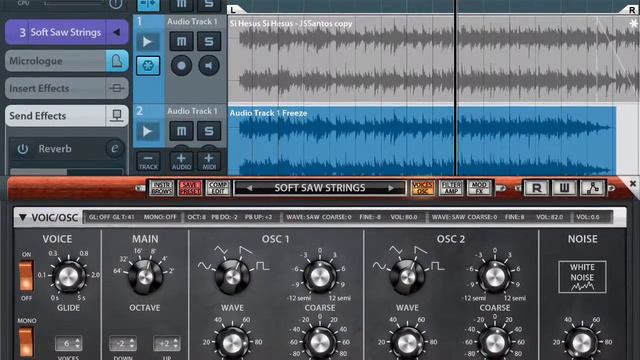The width and height of the screenshot is (640, 360).
Task: Change pitch bend UP stepper +2
Action: point(167,343)
